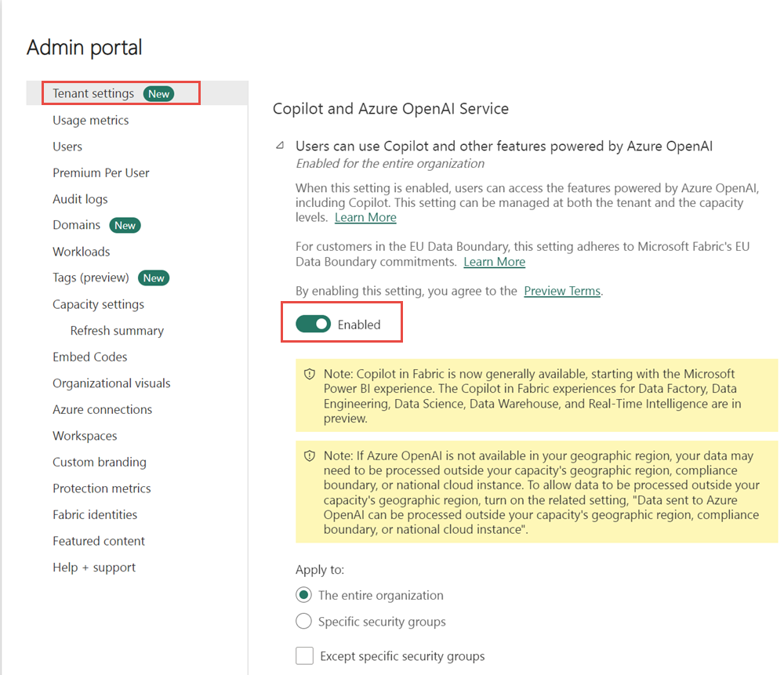Navigate to Users
The width and height of the screenshot is (784, 675).
(67, 147)
